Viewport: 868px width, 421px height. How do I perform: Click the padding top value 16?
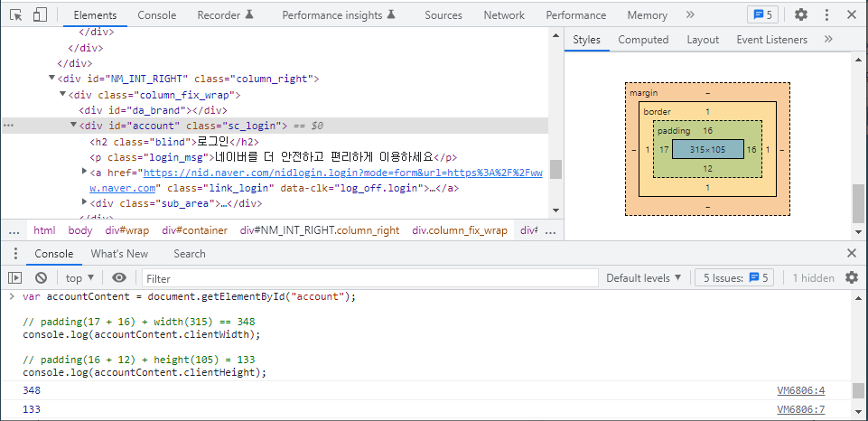(x=707, y=131)
